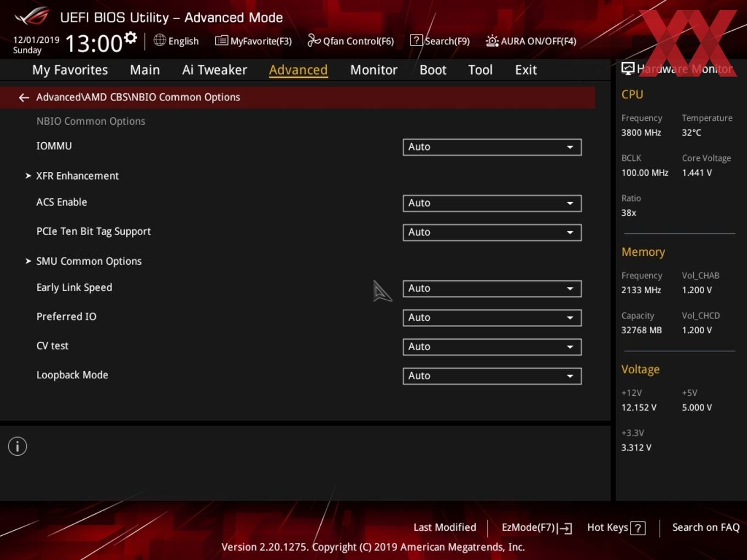Click the 13:00 clock time
The height and width of the screenshot is (560, 747).
(93, 43)
